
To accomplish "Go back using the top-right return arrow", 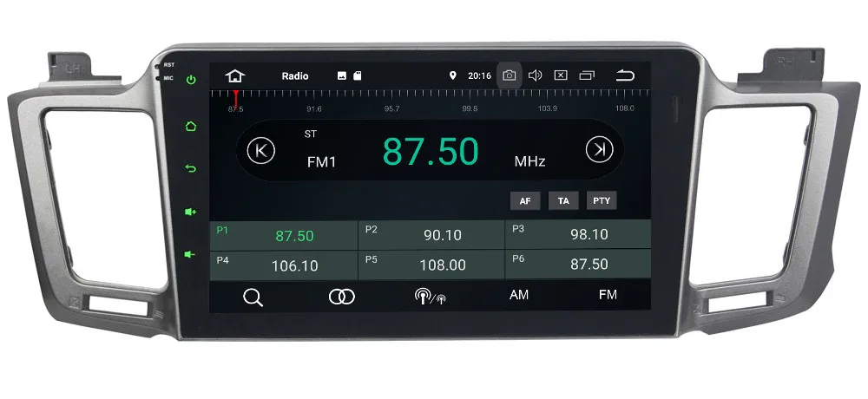I will (x=625, y=75).
